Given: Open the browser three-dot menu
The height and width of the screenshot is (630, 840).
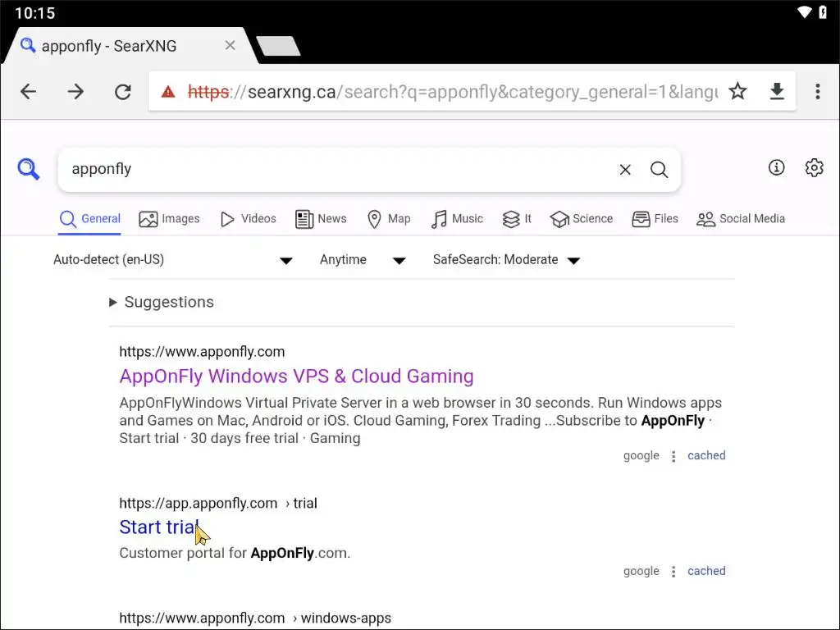Looking at the screenshot, I should click(x=818, y=92).
